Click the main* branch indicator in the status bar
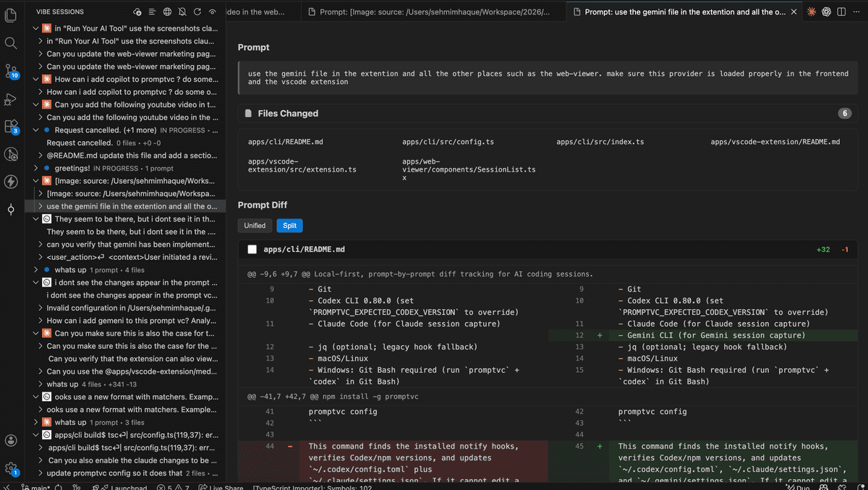868x490 pixels. pos(34,486)
